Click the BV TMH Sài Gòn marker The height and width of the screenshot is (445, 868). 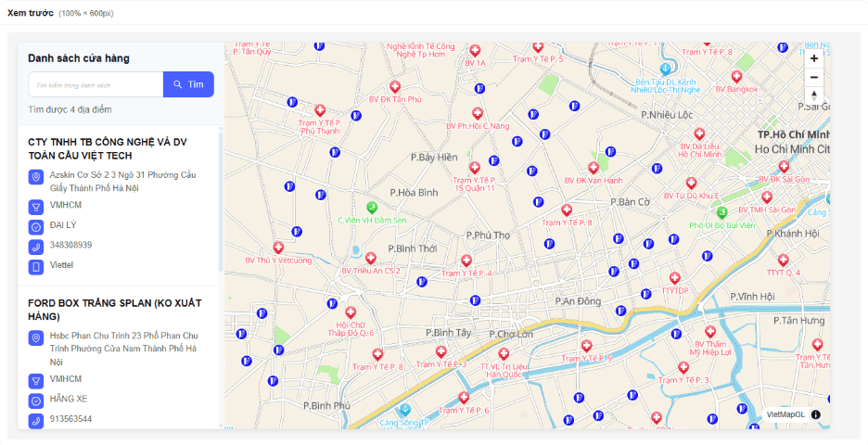[767, 197]
